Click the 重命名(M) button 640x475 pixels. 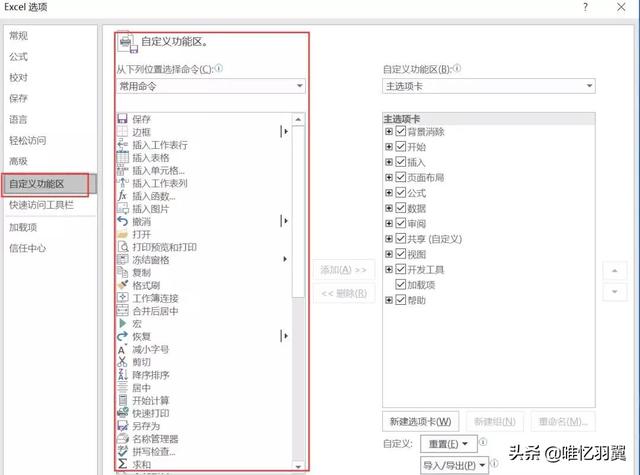click(x=563, y=421)
